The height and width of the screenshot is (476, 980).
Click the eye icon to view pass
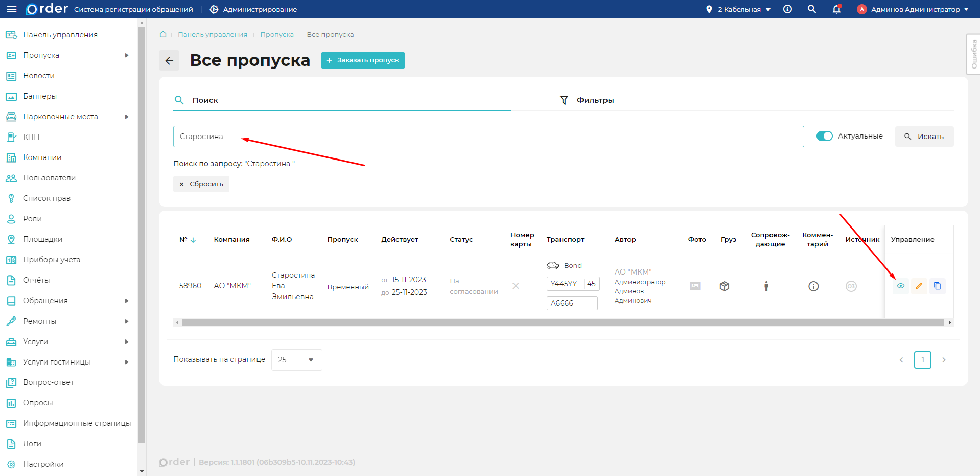900,286
